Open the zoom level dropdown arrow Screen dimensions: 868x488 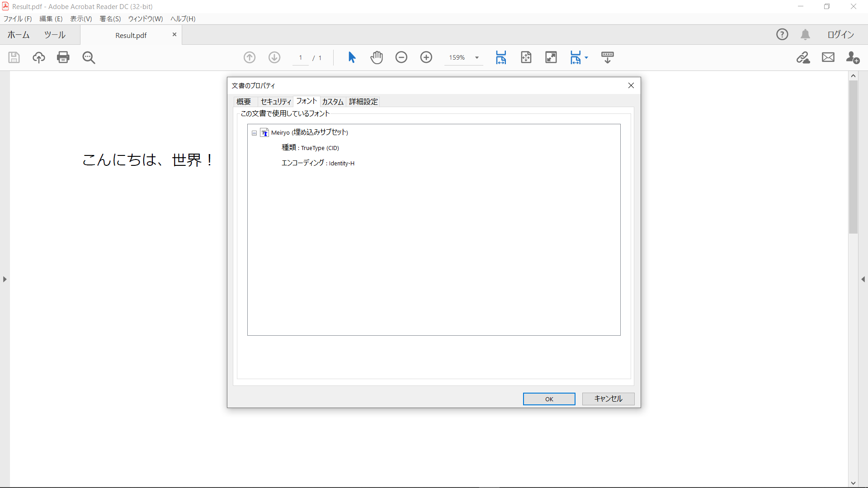[477, 57]
